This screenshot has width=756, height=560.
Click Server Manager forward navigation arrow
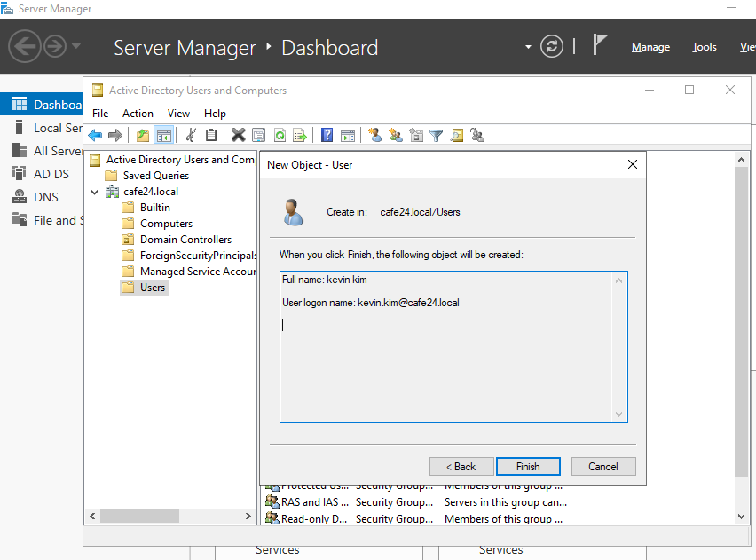point(55,47)
